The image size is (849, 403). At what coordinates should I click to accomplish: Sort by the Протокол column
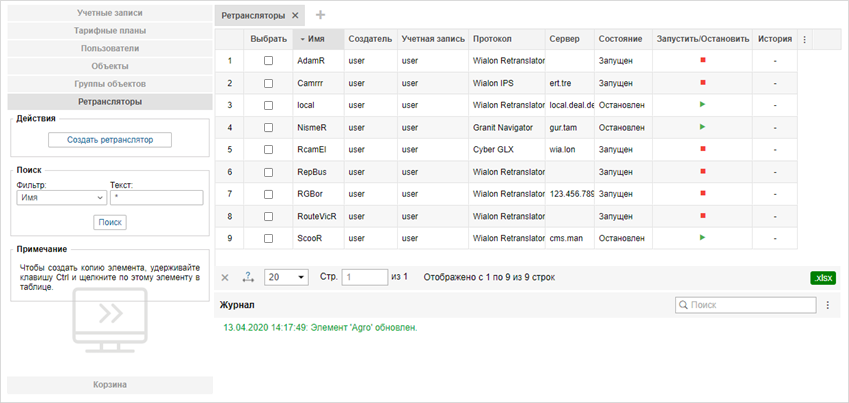(x=507, y=39)
